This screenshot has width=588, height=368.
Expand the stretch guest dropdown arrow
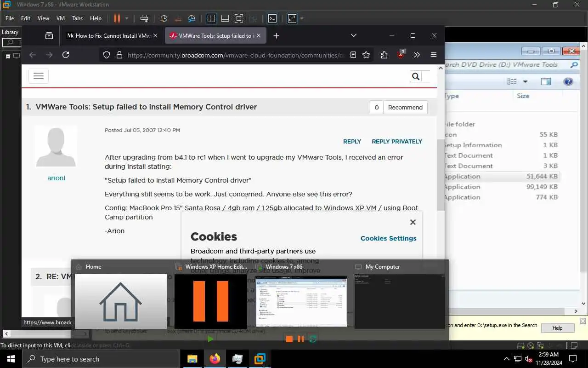pyautogui.click(x=302, y=18)
